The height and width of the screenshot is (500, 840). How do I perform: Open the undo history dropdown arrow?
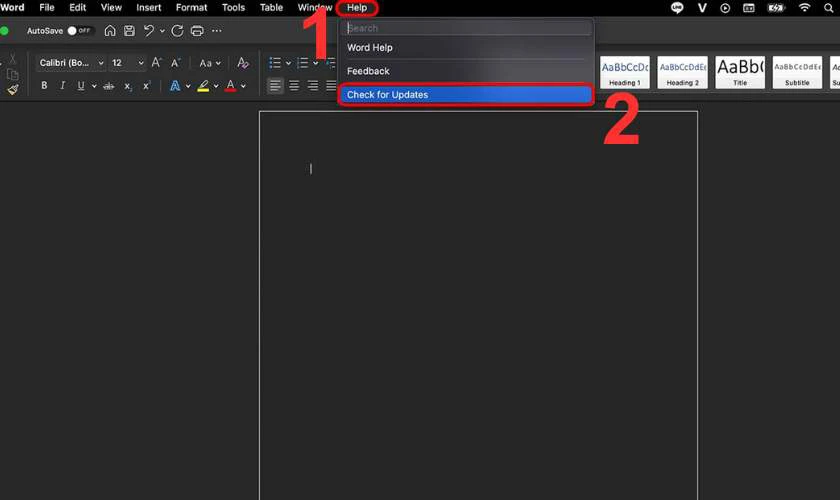click(x=162, y=31)
